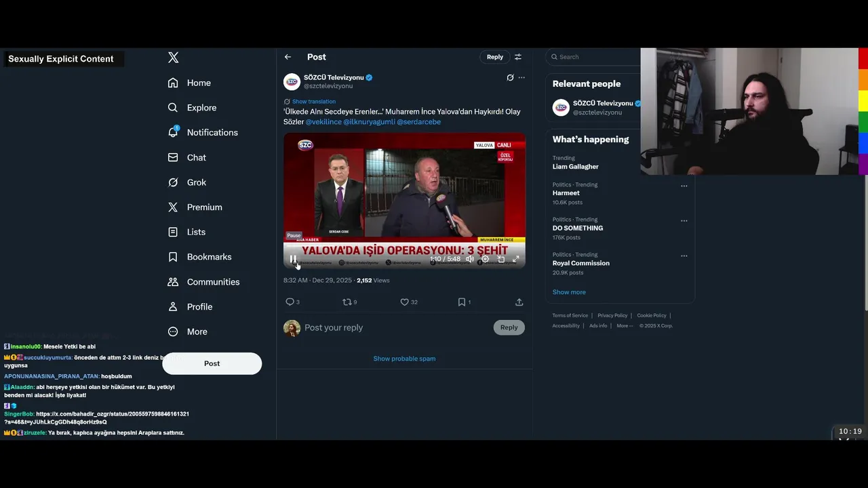Open video settings gear icon
868x488 pixels.
[485, 259]
